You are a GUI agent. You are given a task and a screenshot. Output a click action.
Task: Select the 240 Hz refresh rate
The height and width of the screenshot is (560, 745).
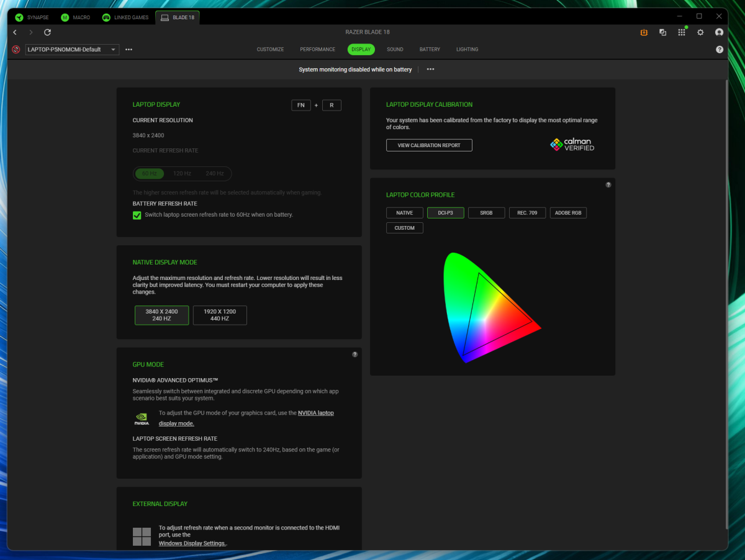click(215, 174)
